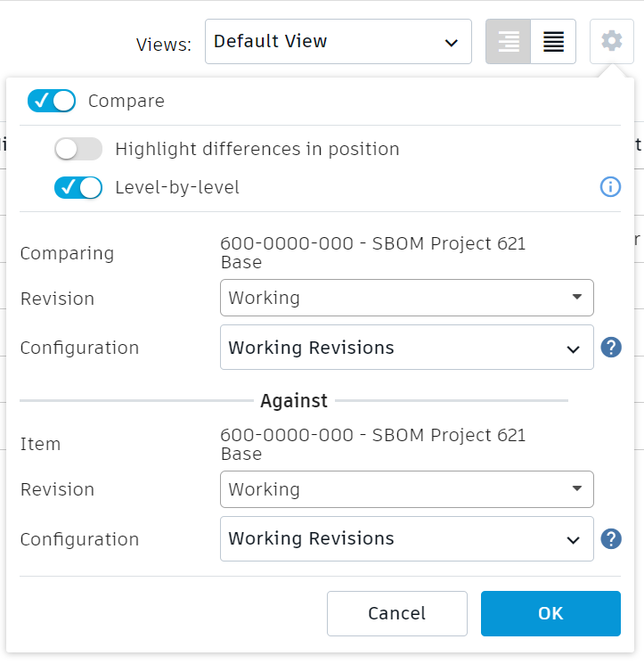
Task: Turn off the Compare toggle
Action: tap(52, 101)
